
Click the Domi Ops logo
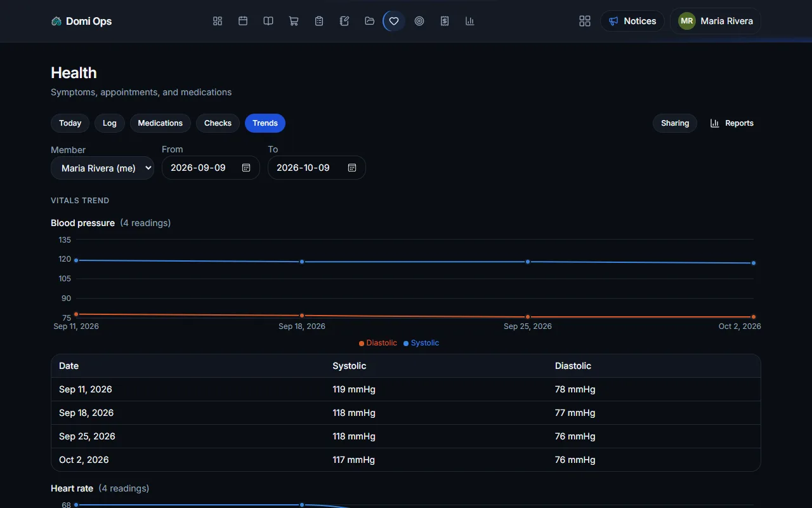(81, 21)
